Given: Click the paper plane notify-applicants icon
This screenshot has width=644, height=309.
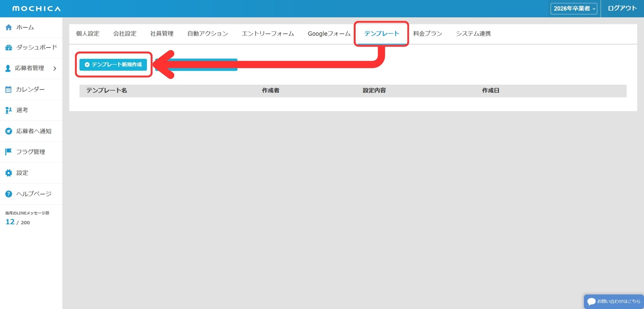Looking at the screenshot, I should tap(9, 131).
